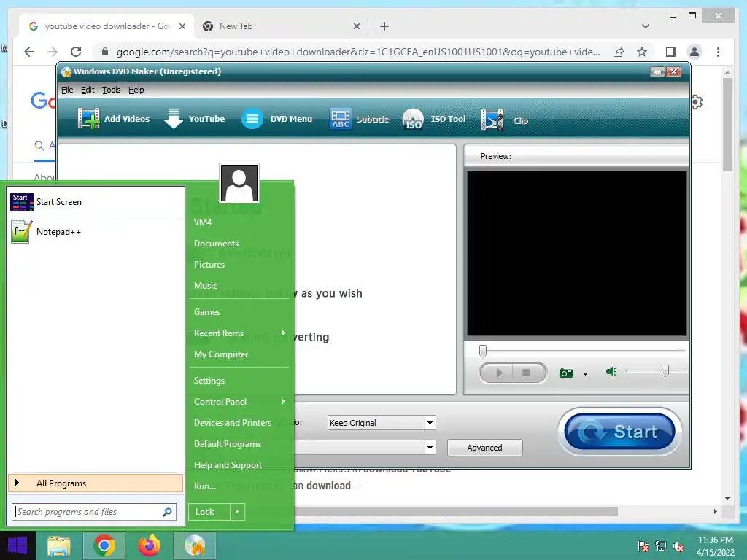The image size is (747, 560).
Task: Open Pictures from the start menu
Action: coord(209,265)
